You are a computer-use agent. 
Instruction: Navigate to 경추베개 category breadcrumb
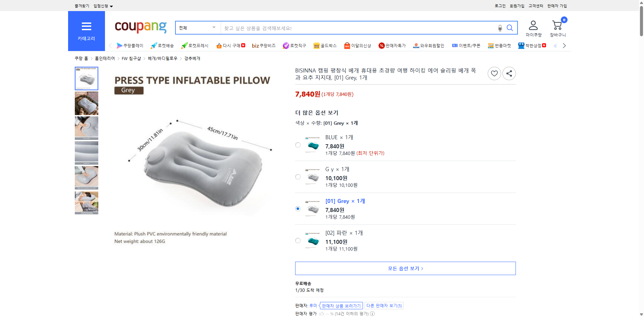[x=192, y=58]
